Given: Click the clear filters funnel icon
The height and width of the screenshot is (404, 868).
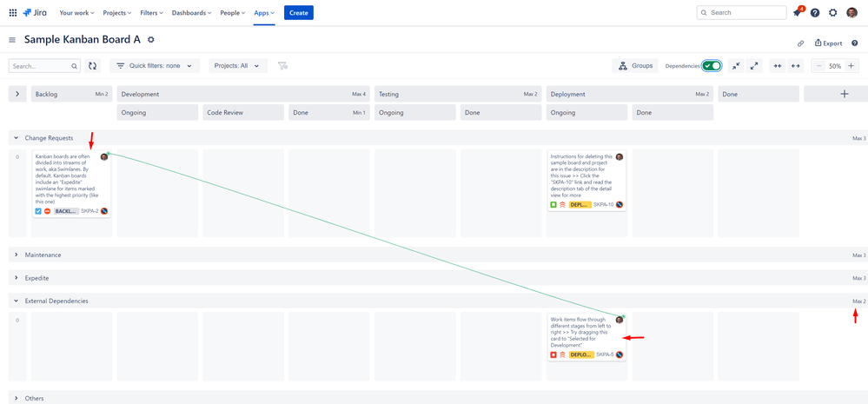Looking at the screenshot, I should [x=283, y=66].
